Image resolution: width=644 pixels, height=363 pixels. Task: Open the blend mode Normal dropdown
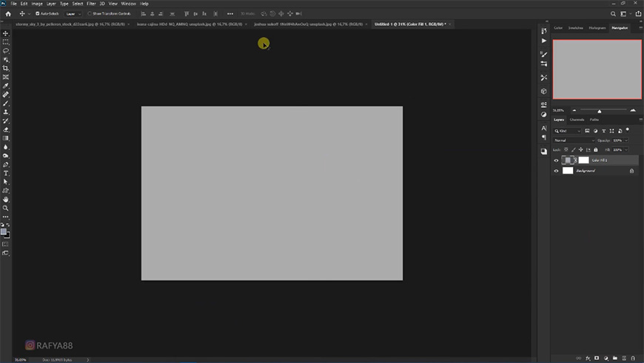click(x=574, y=140)
